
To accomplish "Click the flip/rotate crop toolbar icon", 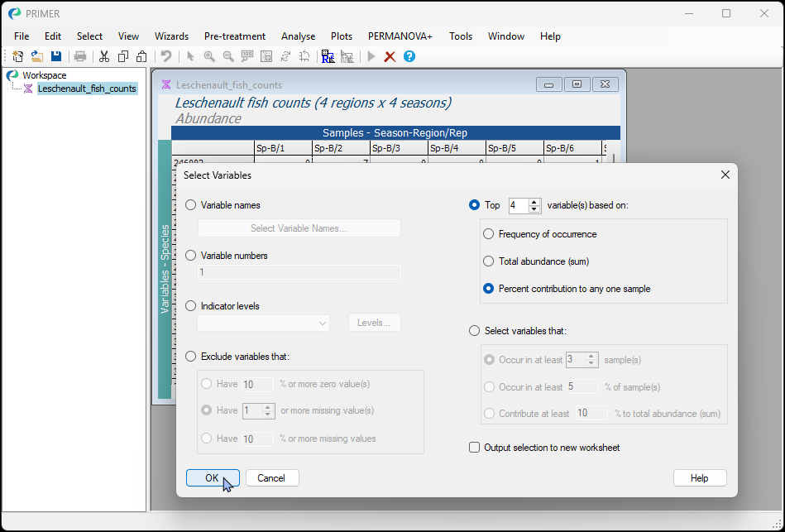I will tap(304, 56).
